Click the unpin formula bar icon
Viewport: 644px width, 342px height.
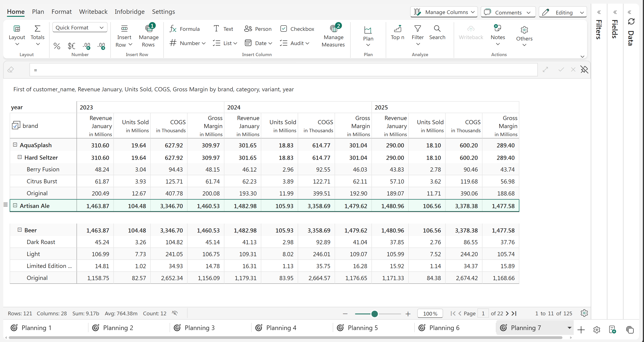coord(584,70)
